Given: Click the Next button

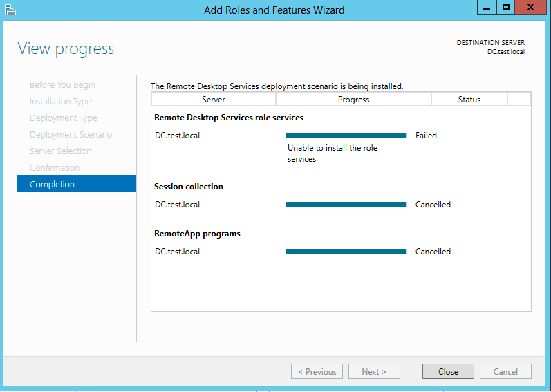Looking at the screenshot, I should click(374, 371).
